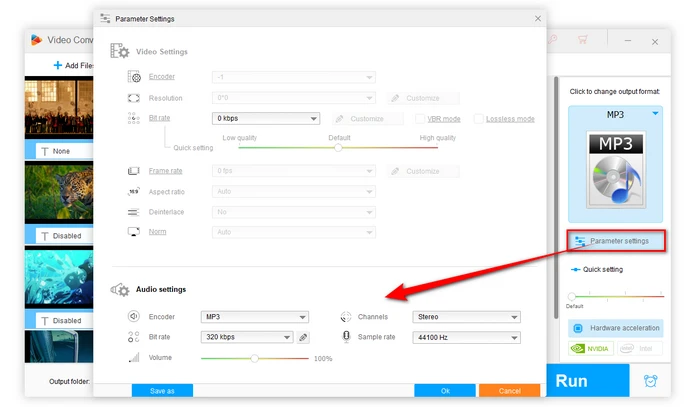700x407 pixels.
Task: Click the dialog vertical scrollbar
Action: 556,198
